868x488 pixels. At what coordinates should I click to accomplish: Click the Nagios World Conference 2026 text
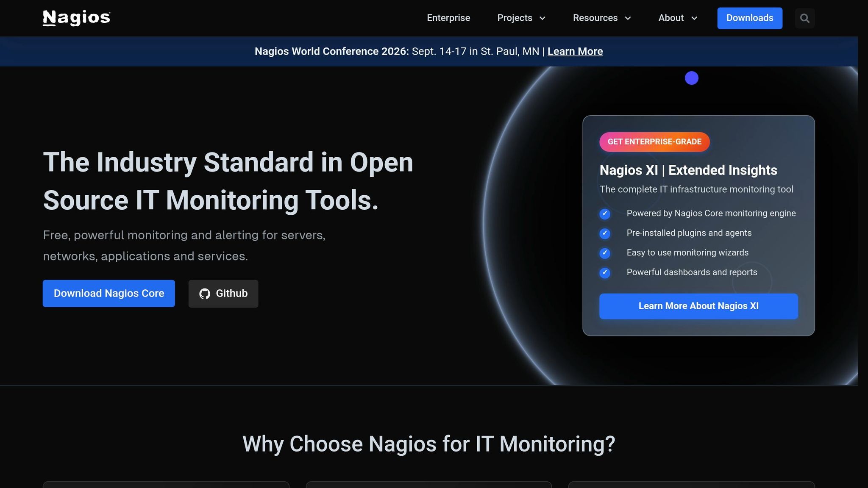[x=332, y=51]
